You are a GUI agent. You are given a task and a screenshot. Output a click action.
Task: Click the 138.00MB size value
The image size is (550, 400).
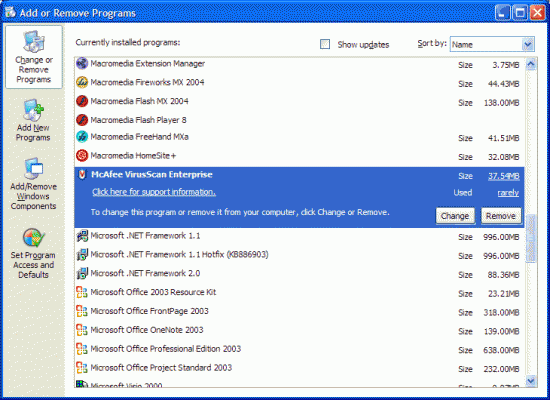click(502, 103)
